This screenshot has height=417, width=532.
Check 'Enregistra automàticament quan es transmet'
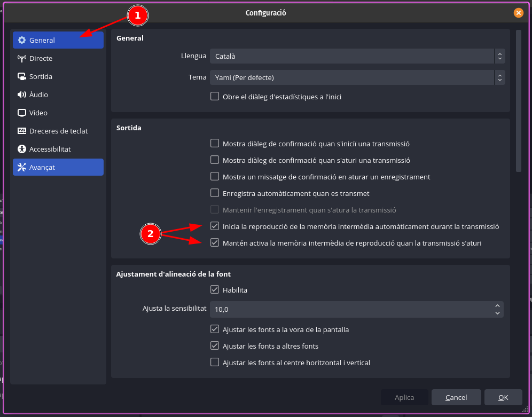click(x=215, y=193)
